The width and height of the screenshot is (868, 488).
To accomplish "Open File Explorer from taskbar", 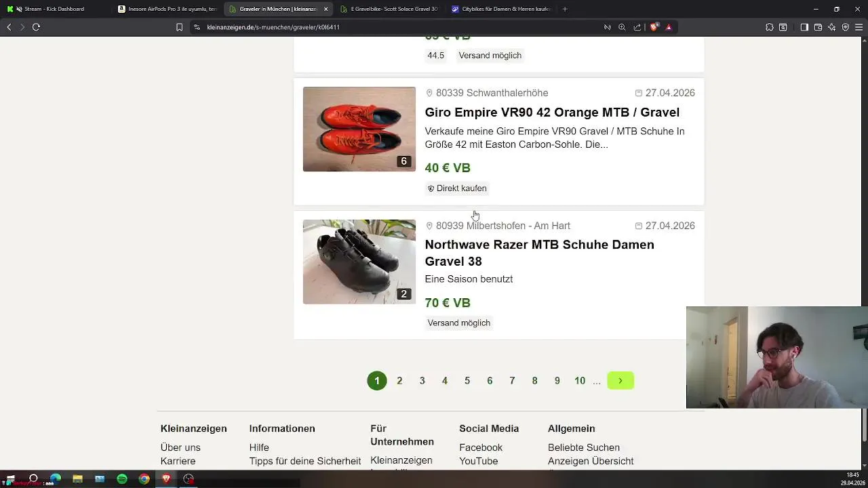I will pos(77,479).
